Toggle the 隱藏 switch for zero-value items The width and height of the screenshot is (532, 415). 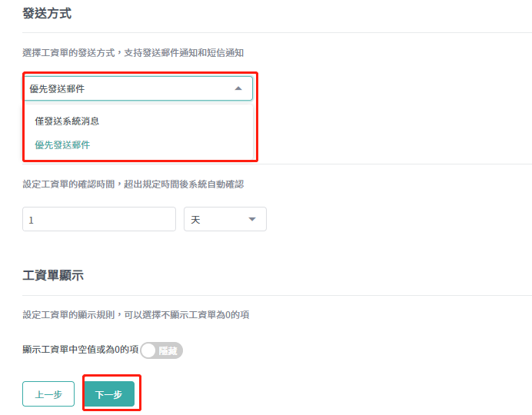[x=161, y=350]
